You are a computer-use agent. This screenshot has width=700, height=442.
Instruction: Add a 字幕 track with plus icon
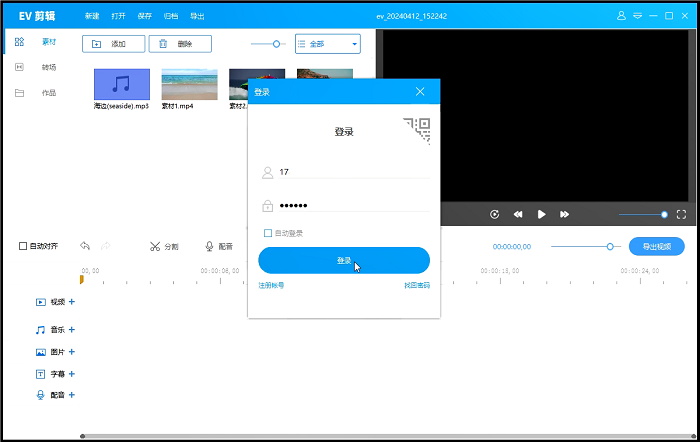pos(72,374)
